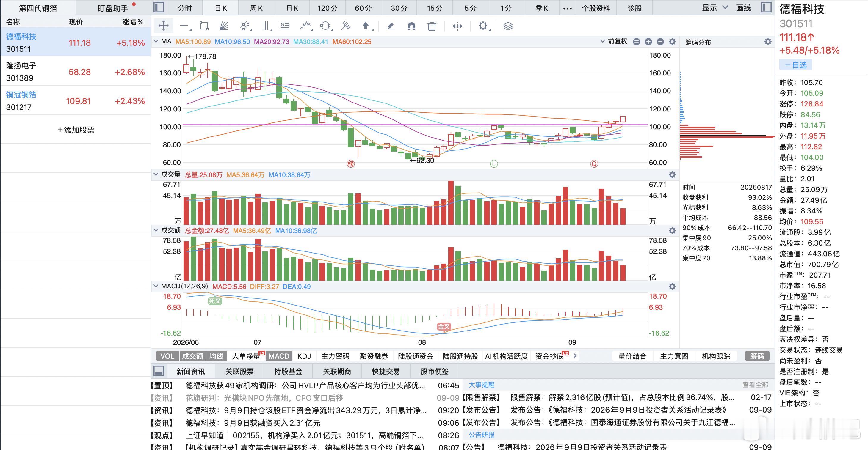Toggle the right panel icon beside 画线
The height and width of the screenshot is (450, 868).
tap(766, 7)
